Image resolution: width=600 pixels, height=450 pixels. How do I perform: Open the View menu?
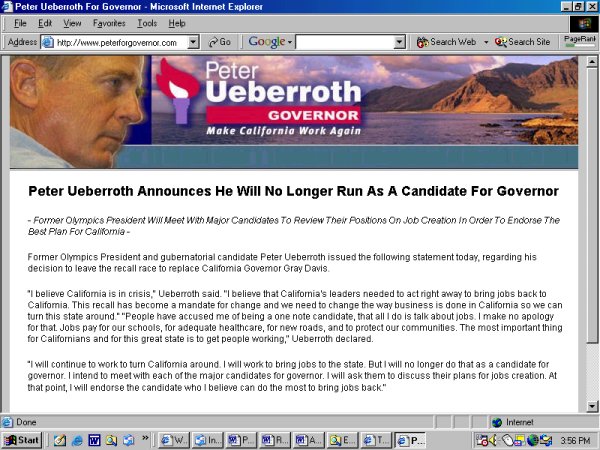(x=72, y=23)
